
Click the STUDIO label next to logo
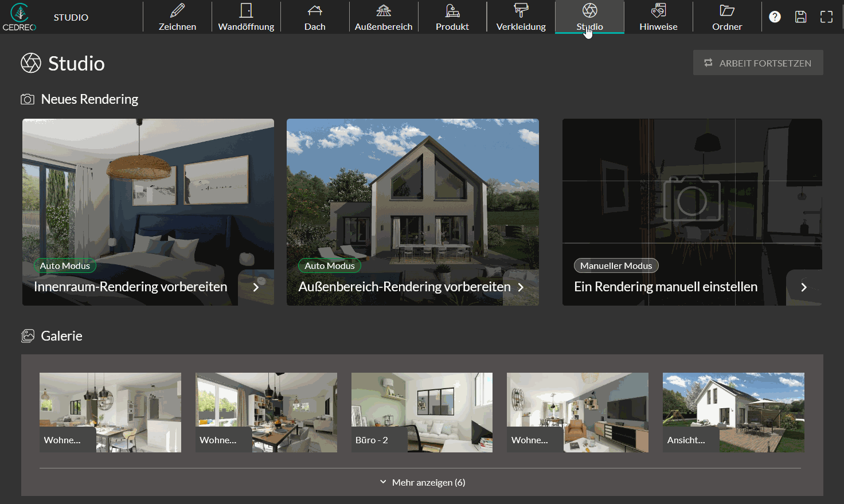[x=71, y=17]
